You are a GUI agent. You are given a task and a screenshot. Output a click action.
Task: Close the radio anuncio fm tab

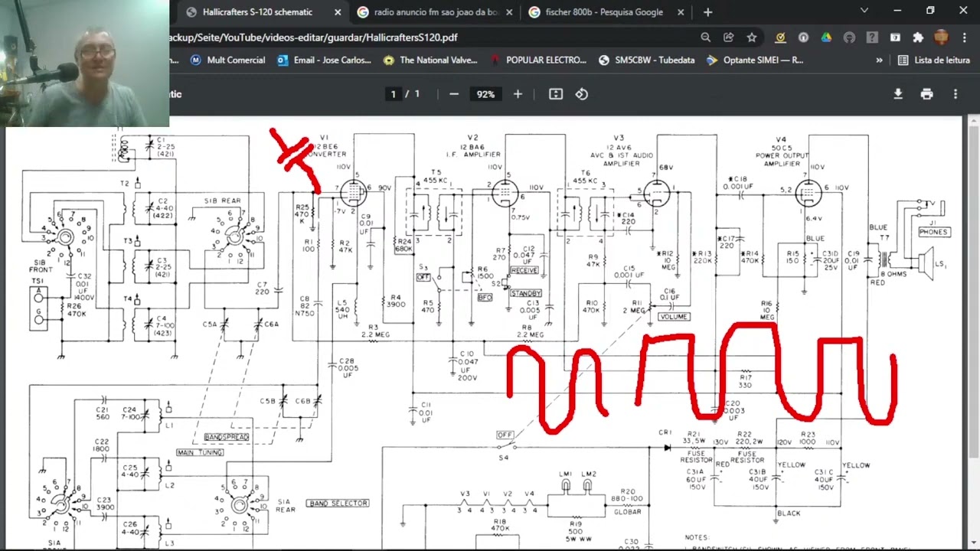(x=509, y=12)
